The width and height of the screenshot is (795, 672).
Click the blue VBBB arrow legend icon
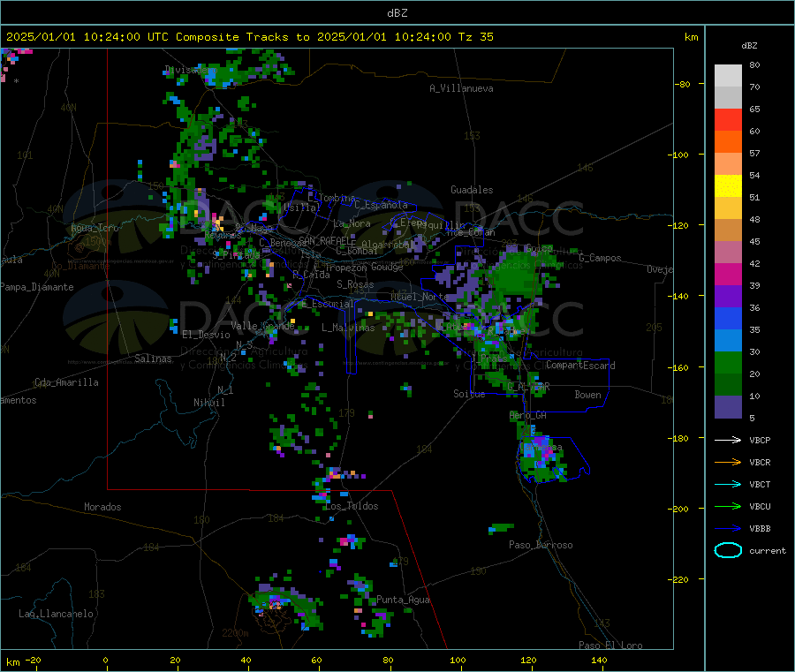(x=728, y=529)
